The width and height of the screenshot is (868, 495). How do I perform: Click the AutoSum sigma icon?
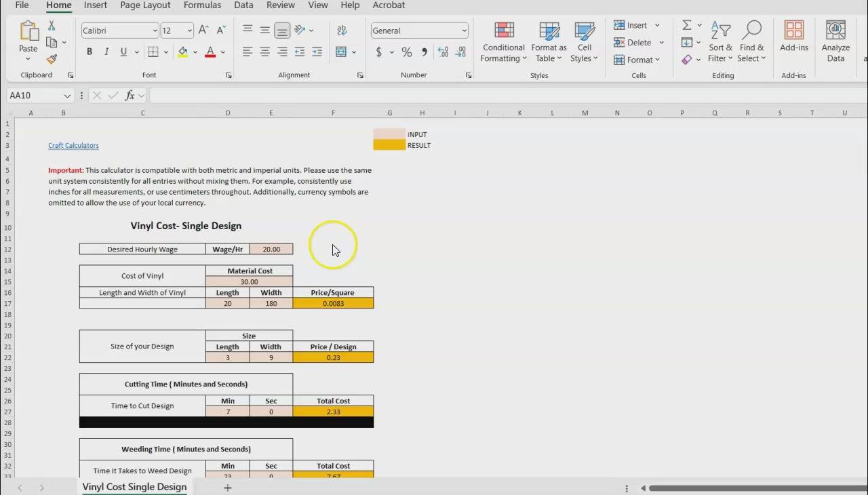tap(687, 25)
